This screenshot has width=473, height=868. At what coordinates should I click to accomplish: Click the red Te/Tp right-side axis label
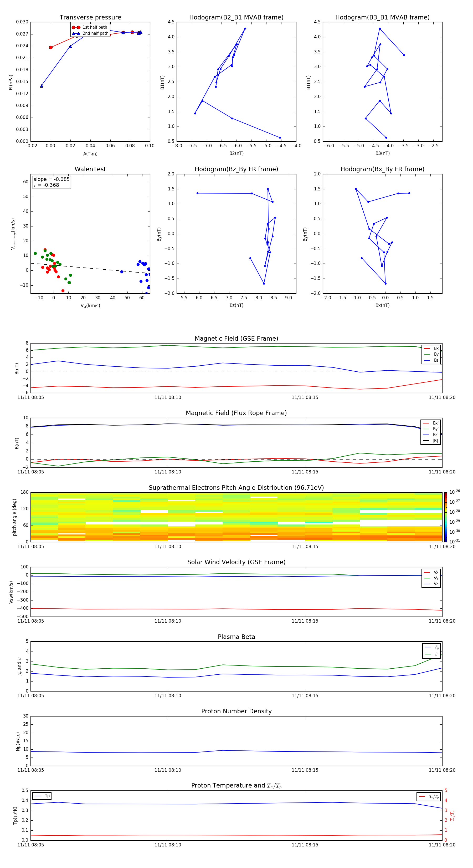(x=453, y=816)
